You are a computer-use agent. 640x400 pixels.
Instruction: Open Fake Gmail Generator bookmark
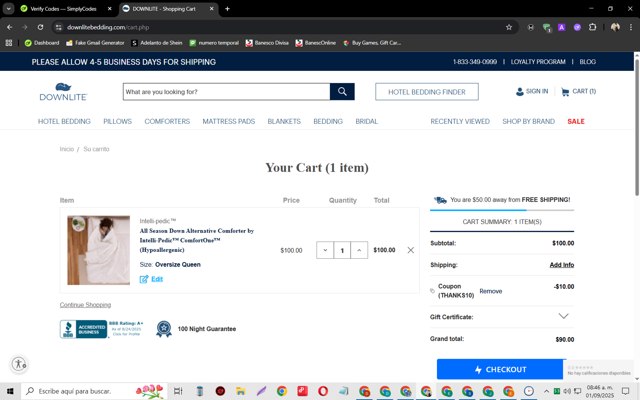95,43
